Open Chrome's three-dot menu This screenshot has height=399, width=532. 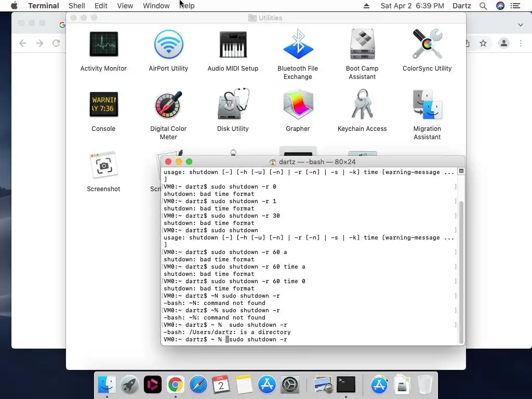pos(521,43)
